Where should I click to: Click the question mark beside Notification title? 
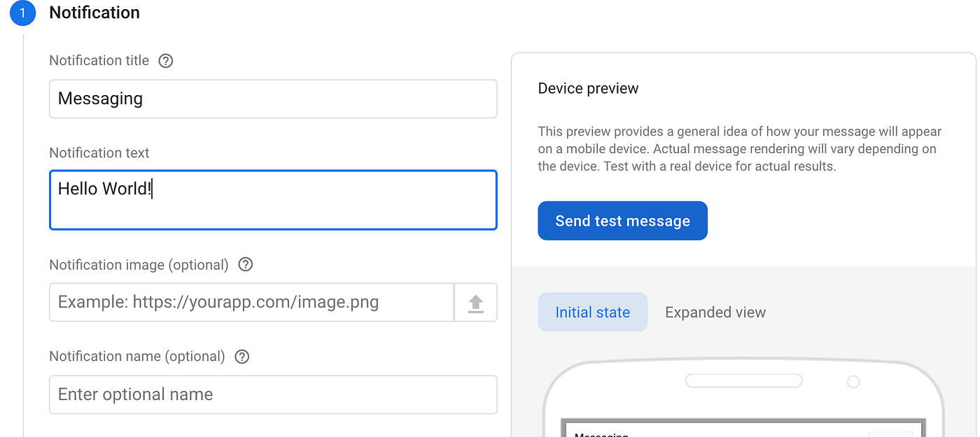pos(165,61)
